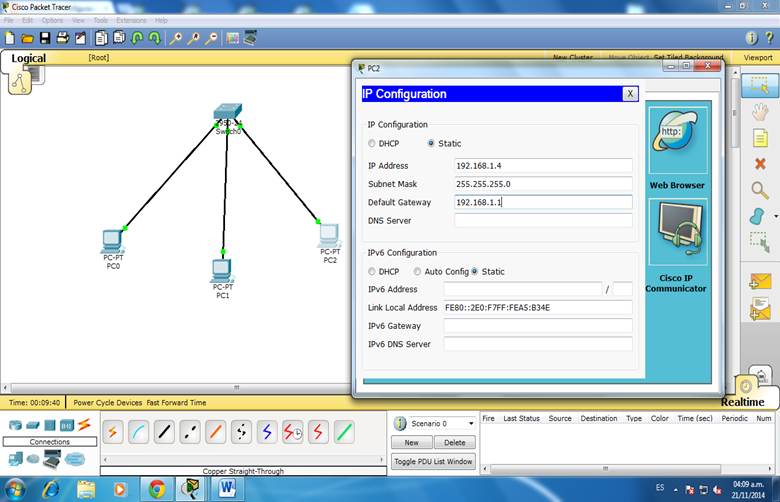Choose the Move Layout hand tool

tap(760, 112)
